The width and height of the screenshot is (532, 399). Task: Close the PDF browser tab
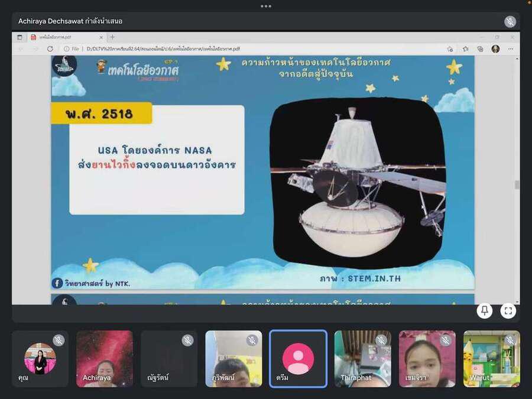coord(100,37)
